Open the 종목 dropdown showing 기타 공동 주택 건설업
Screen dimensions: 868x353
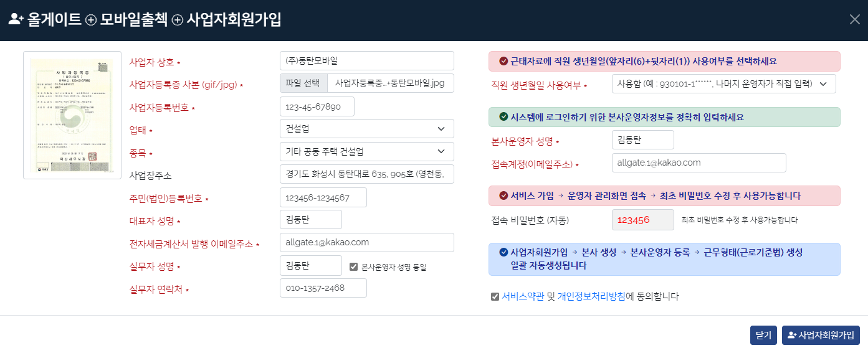pos(367,151)
